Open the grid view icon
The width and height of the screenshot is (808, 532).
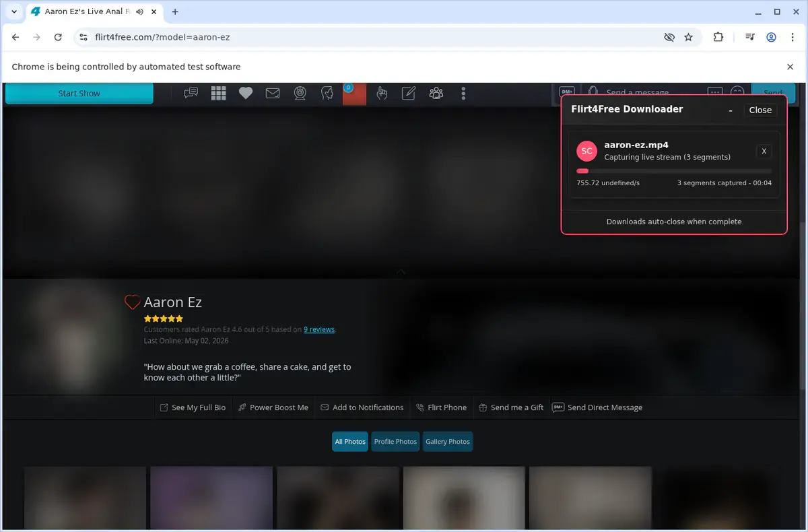point(218,94)
